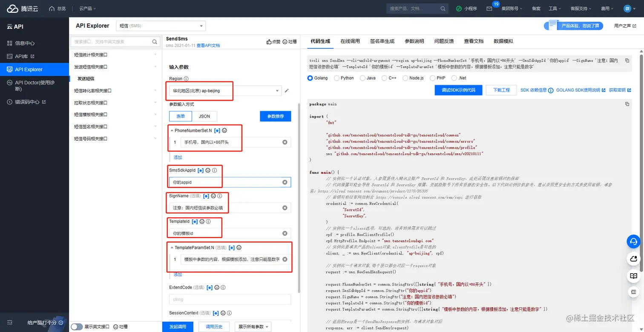The image size is (644, 332).
Task: Clear the SignName field
Action: coord(285,208)
